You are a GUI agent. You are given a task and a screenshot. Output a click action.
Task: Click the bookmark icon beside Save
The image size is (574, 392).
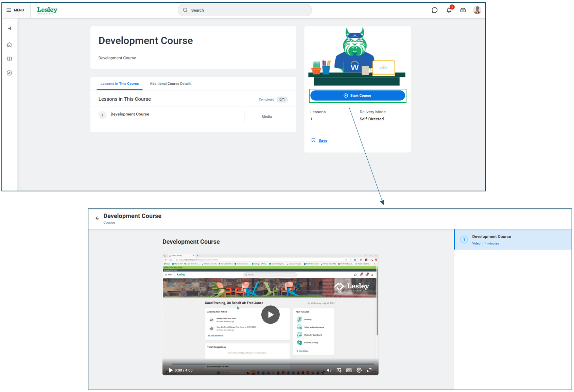click(x=313, y=140)
